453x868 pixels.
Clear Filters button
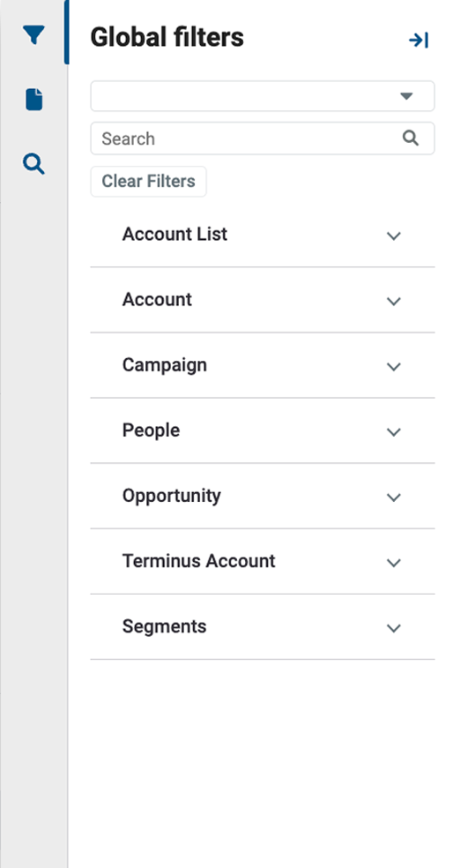[148, 182]
